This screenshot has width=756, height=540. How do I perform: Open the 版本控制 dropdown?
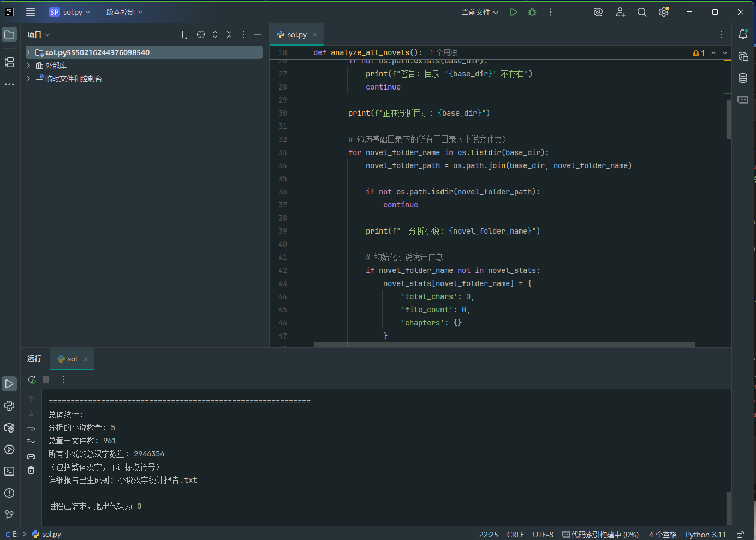[x=124, y=12]
